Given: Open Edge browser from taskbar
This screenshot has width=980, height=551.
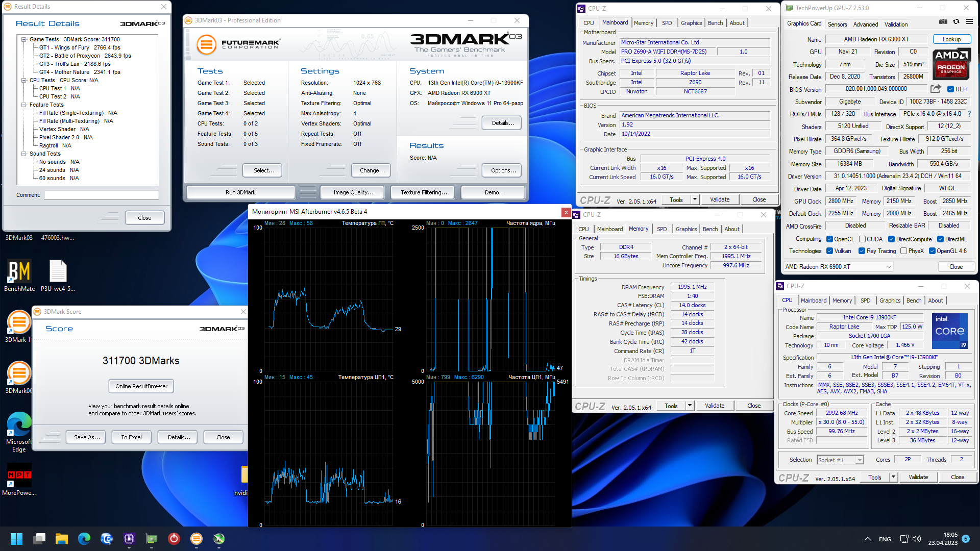Looking at the screenshot, I should 84,539.
